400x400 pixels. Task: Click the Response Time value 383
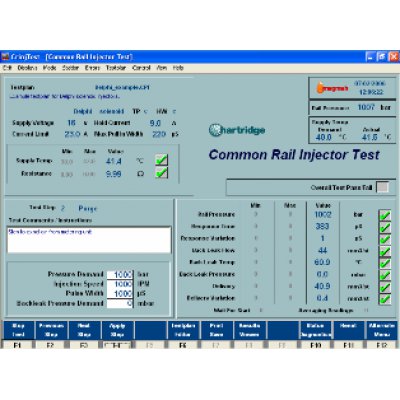click(x=322, y=226)
